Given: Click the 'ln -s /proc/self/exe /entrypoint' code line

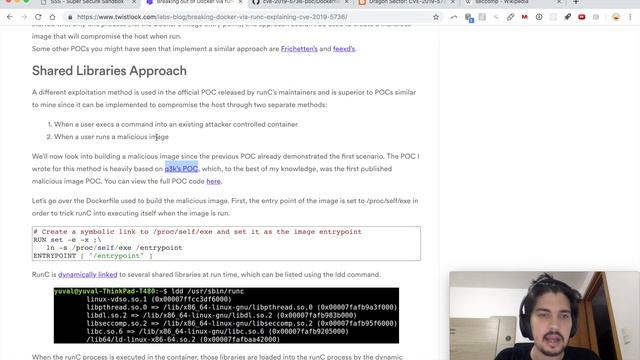Looking at the screenshot, I should coord(114,248).
